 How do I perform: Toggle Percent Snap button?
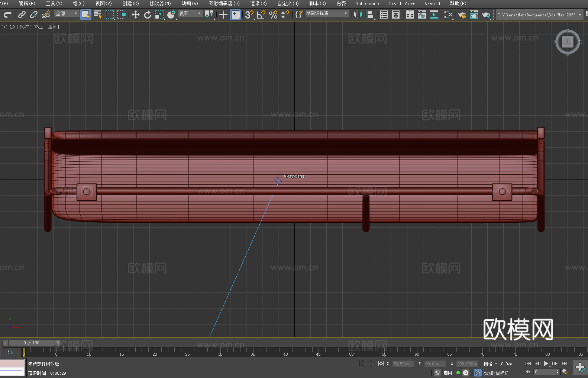[273, 14]
